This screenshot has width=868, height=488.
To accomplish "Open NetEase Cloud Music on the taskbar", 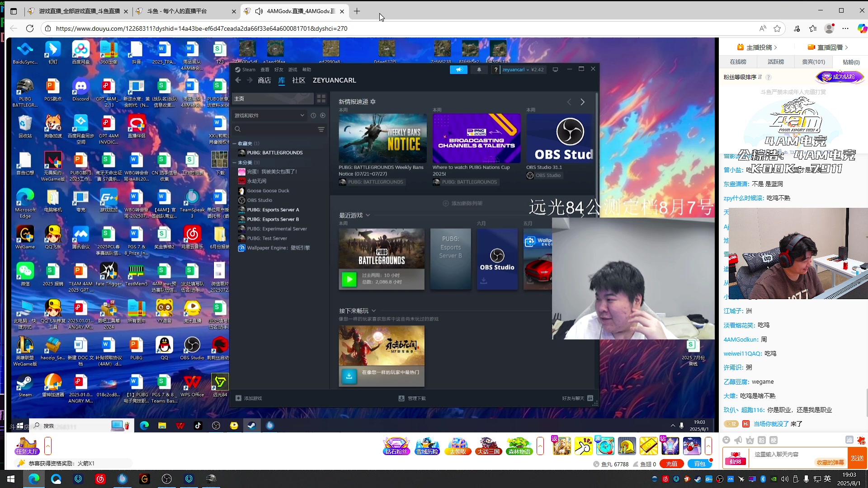I will point(100,479).
